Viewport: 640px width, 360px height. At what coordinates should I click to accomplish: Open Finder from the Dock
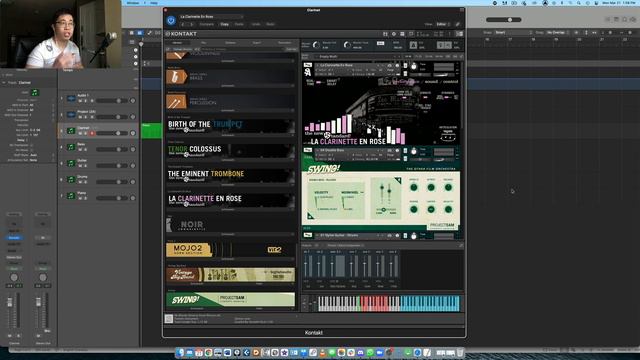181,352
